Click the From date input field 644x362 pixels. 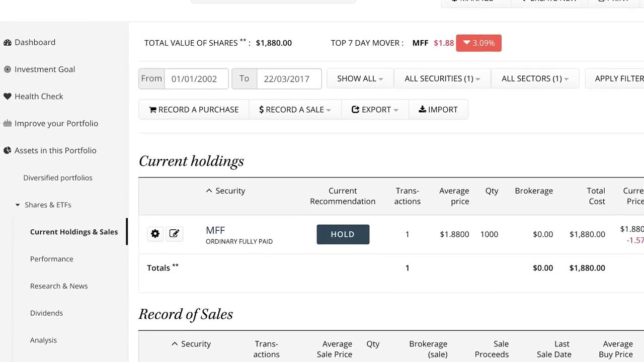(x=196, y=79)
